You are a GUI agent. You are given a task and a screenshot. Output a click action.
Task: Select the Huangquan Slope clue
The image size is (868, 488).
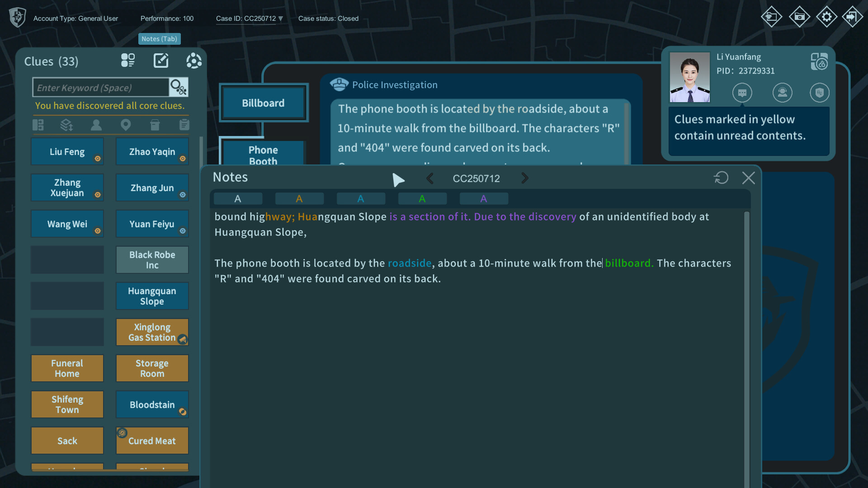152,296
